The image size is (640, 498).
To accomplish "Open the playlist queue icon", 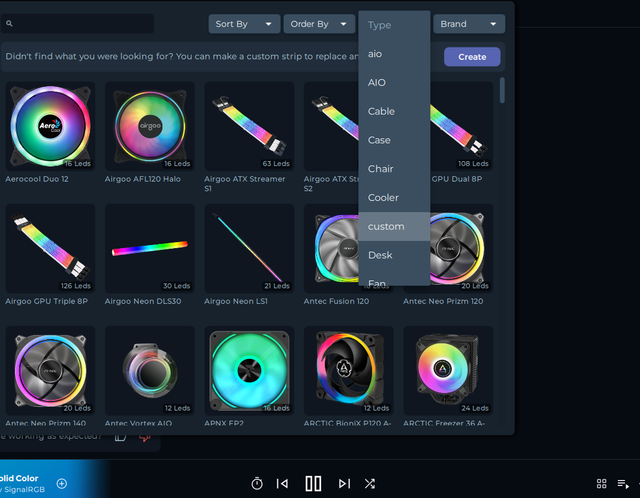I will tap(623, 484).
